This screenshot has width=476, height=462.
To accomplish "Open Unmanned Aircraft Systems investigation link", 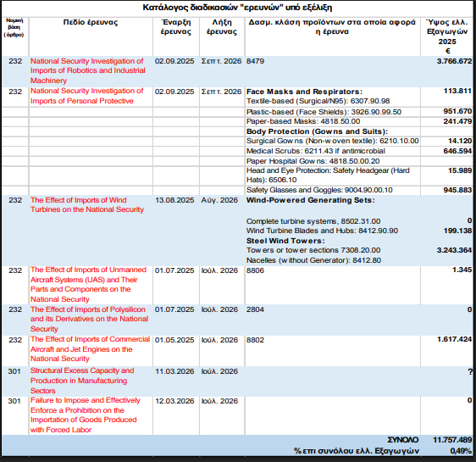I will [x=88, y=284].
